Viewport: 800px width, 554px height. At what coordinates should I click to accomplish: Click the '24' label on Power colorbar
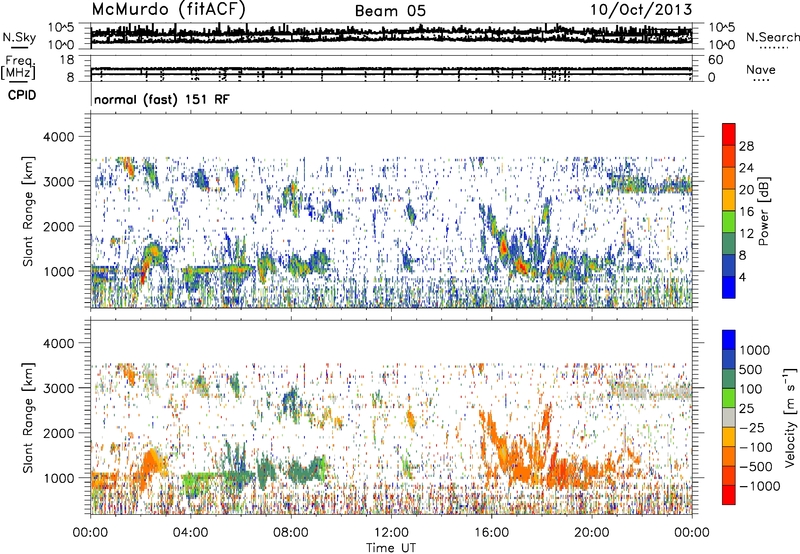coord(746,168)
